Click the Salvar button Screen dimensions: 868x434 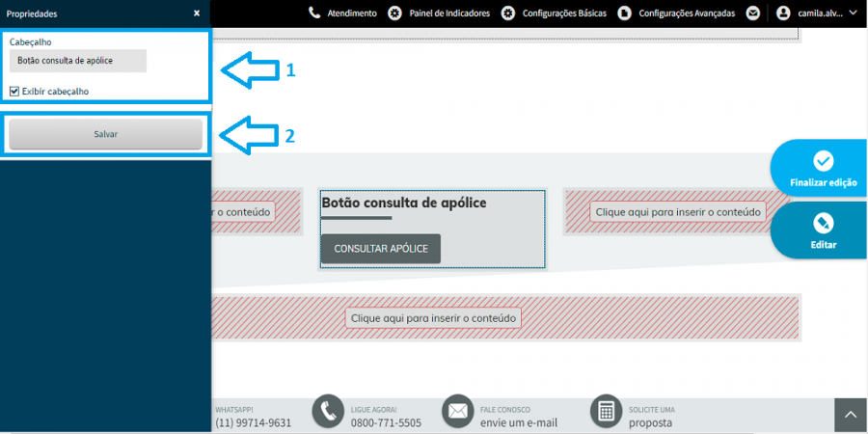click(x=106, y=134)
